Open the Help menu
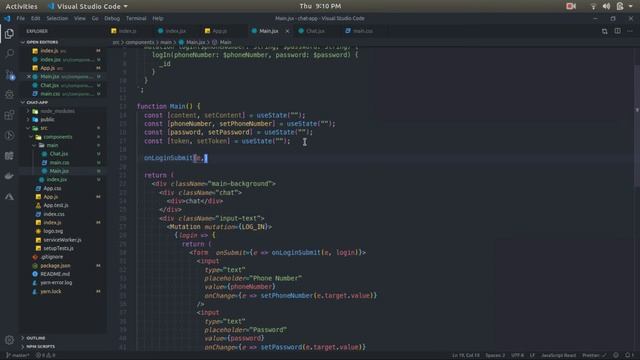The image size is (640, 360). coord(158,18)
